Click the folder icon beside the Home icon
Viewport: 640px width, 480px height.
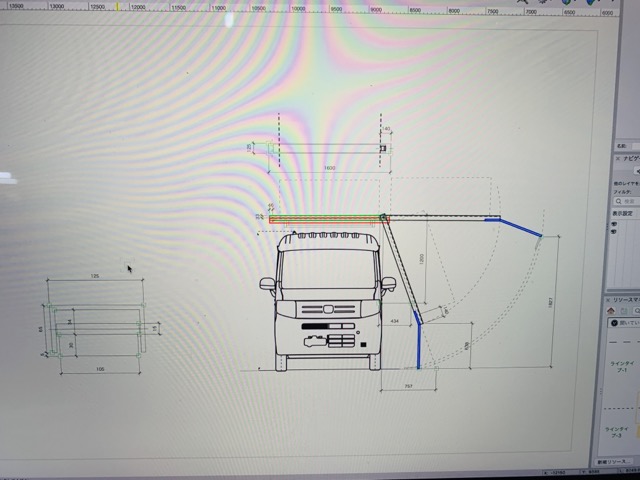(x=624, y=311)
